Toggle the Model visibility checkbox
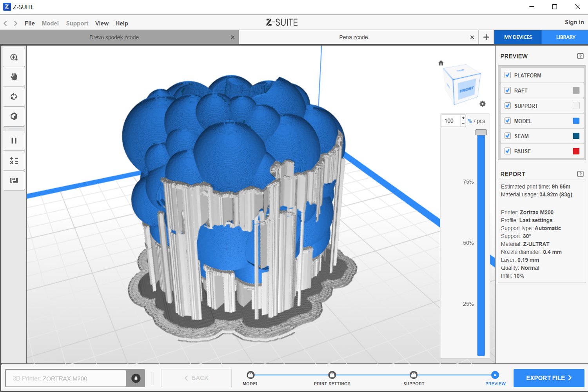Image resolution: width=588 pixels, height=392 pixels. pos(508,121)
